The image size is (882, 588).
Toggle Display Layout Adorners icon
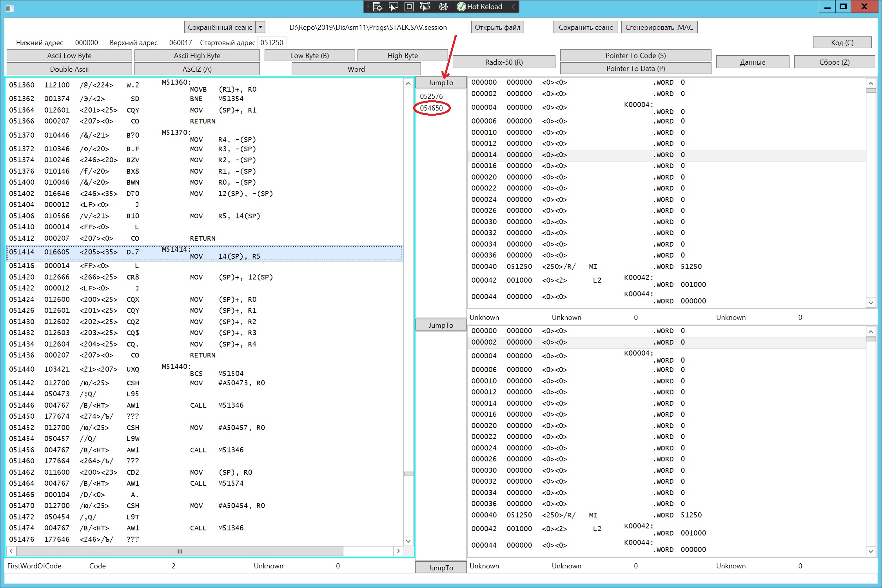409,7
